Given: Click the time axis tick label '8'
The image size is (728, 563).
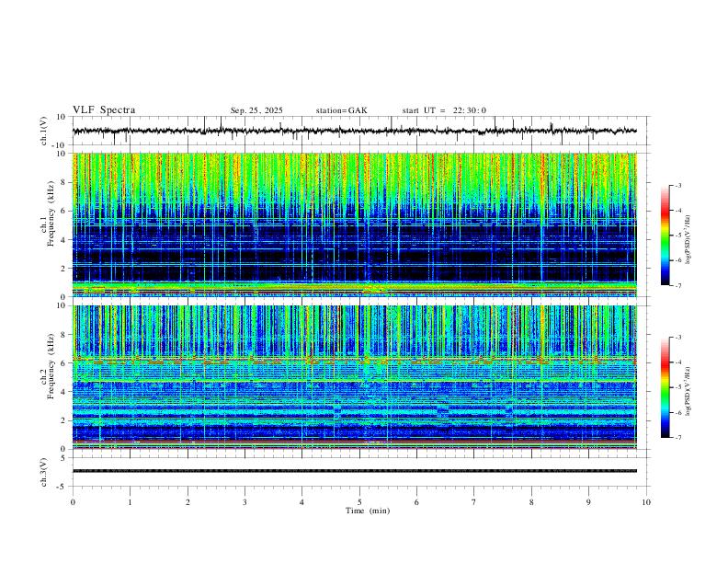Looking at the screenshot, I should [531, 502].
